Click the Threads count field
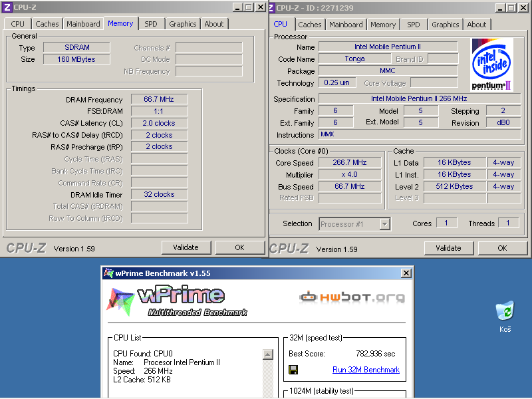The width and height of the screenshot is (532, 399). (x=508, y=223)
